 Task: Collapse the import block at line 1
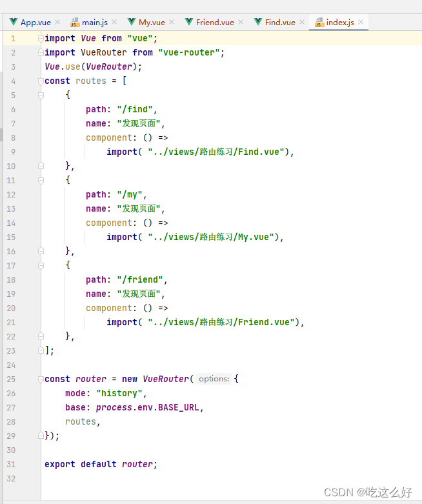41,39
